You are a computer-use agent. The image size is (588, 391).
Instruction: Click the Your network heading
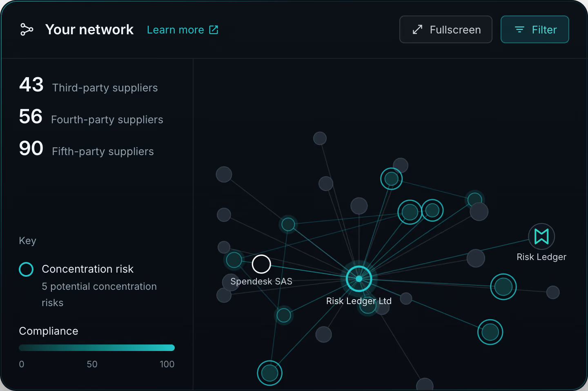point(89,29)
